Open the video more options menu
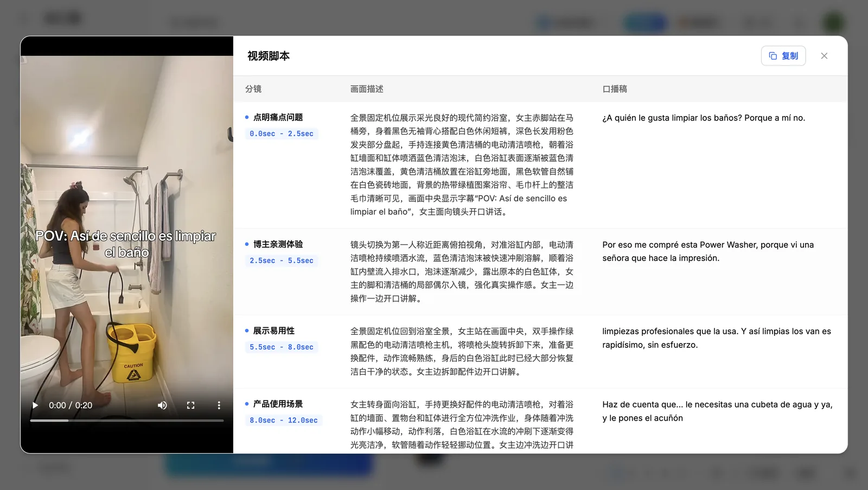This screenshot has width=868, height=490. click(x=219, y=405)
